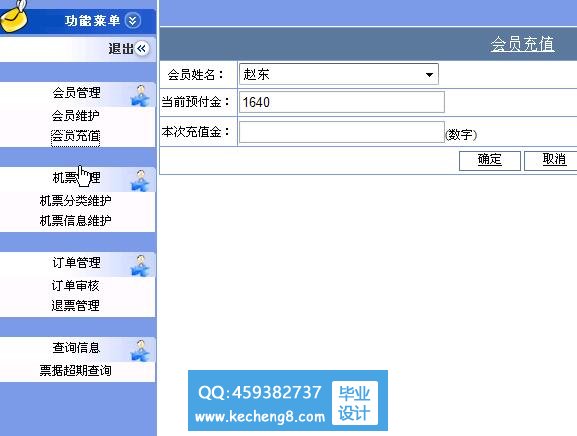The height and width of the screenshot is (436, 577).
Task: Focus the 本次充值金 input field
Action: tap(341, 132)
